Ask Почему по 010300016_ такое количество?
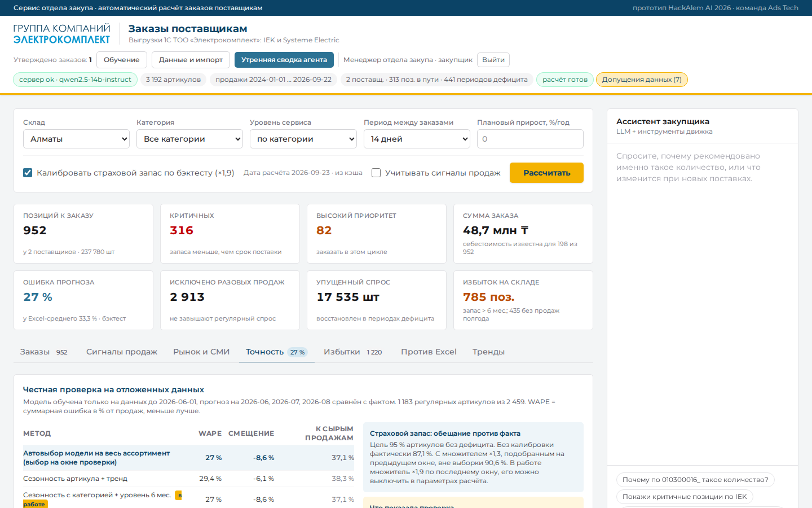 (695, 480)
